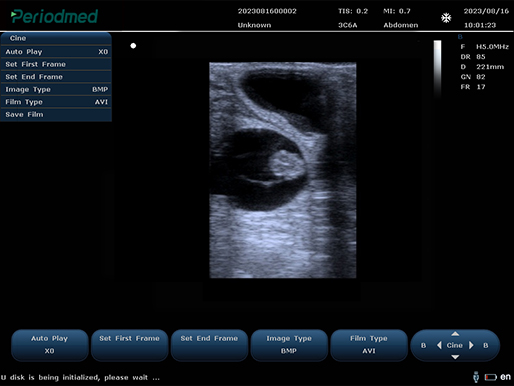Click the freeze snowflake icon
The width and height of the screenshot is (514, 386).
pyautogui.click(x=446, y=18)
